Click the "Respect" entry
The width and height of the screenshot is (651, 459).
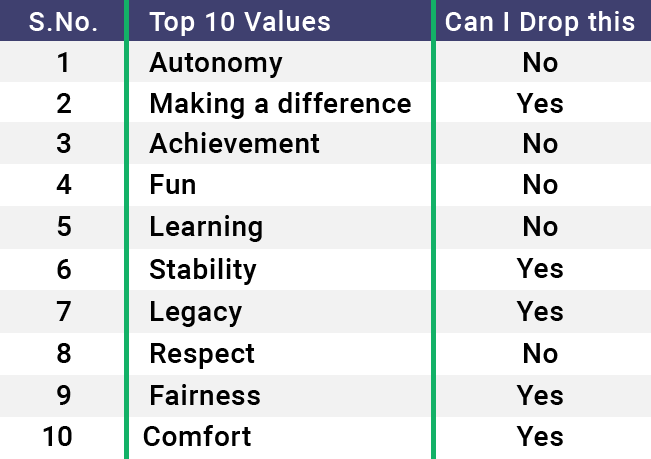(202, 353)
